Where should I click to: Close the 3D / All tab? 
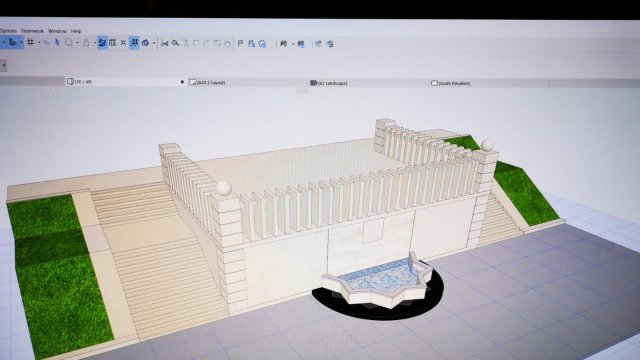(182, 82)
